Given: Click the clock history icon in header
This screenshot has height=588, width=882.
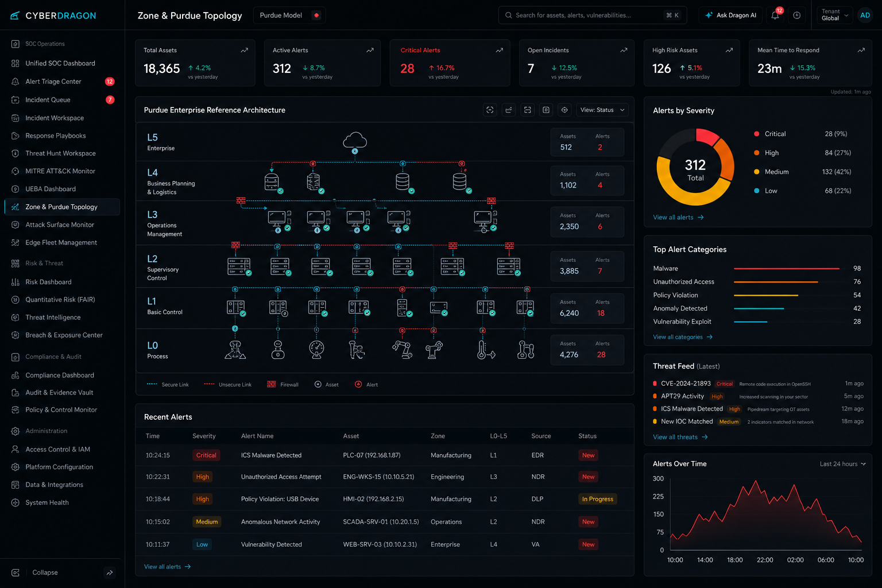Looking at the screenshot, I should pyautogui.click(x=797, y=16).
